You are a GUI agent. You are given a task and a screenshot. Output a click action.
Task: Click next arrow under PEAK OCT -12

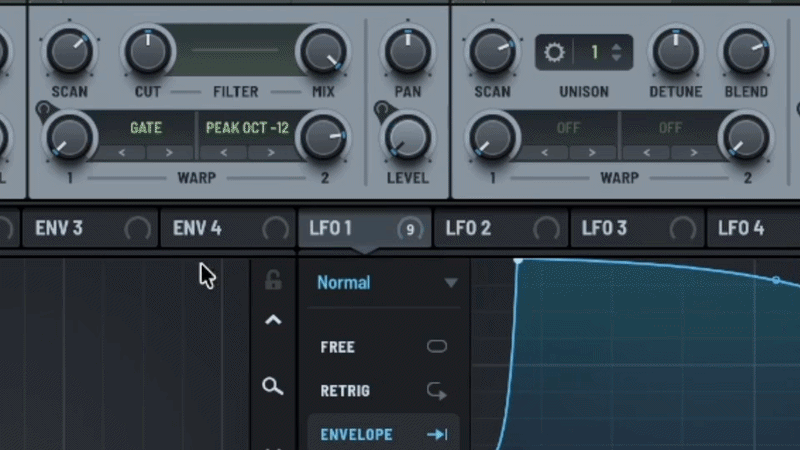point(271,153)
